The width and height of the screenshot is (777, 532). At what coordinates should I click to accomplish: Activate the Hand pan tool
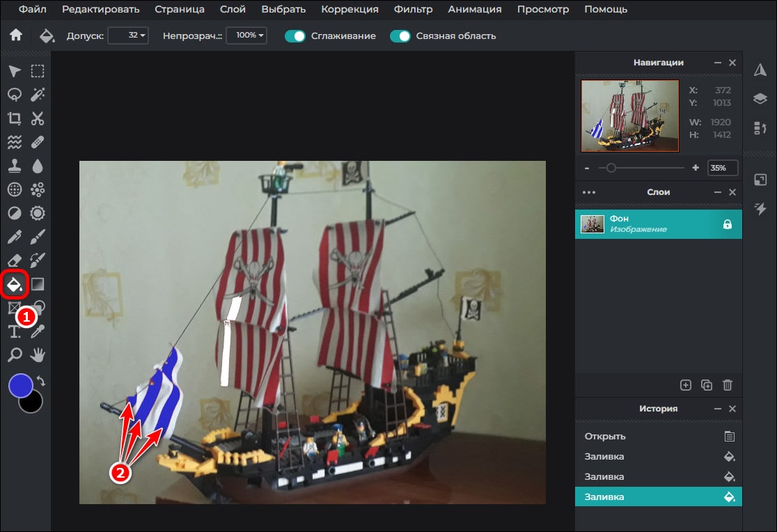tap(38, 354)
